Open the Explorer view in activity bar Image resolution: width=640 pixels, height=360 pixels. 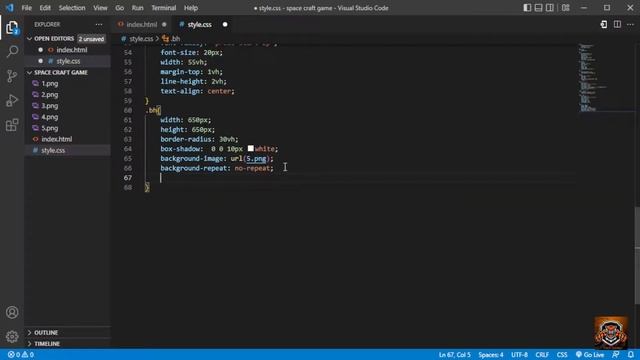pyautogui.click(x=12, y=28)
